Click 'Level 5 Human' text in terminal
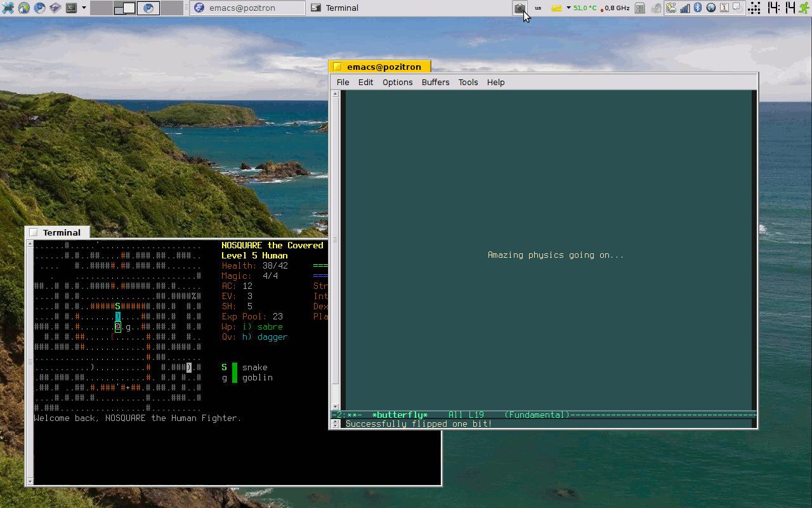The image size is (812, 508). (255, 256)
